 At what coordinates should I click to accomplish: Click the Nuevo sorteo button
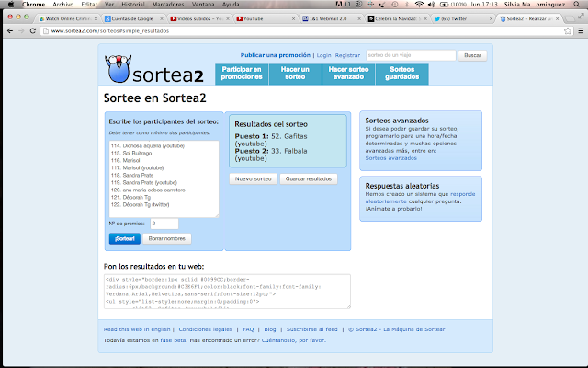click(x=254, y=179)
